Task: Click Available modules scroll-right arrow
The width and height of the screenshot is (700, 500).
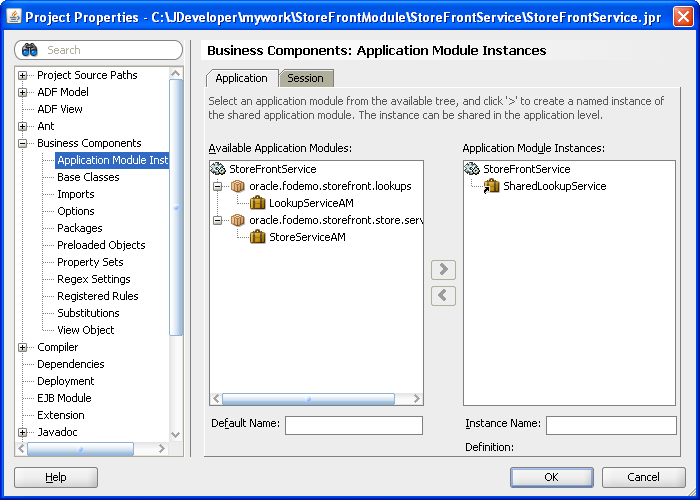Action: point(417,399)
